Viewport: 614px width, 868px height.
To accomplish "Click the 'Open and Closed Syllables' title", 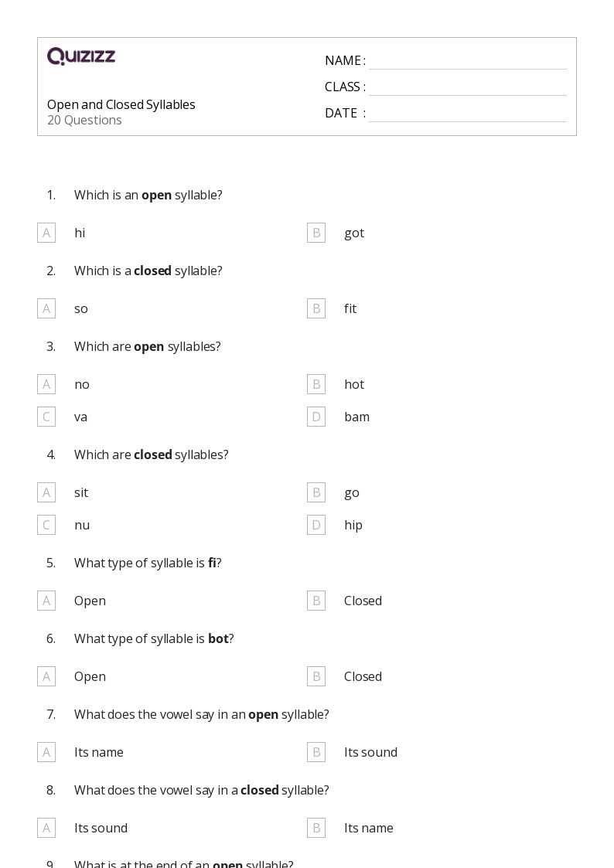I will tap(121, 104).
